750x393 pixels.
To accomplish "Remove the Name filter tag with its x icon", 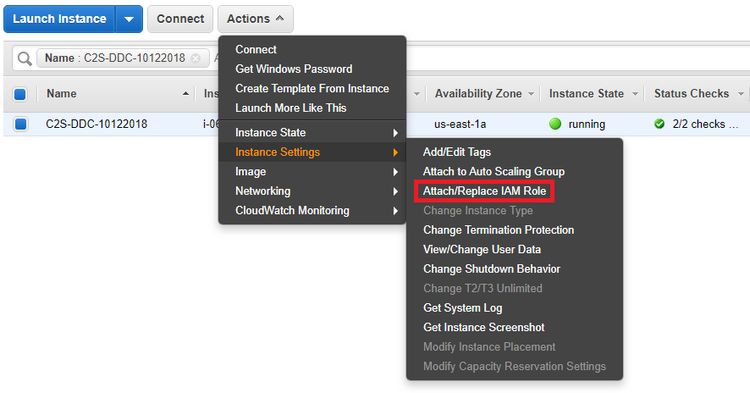I will tap(196, 58).
